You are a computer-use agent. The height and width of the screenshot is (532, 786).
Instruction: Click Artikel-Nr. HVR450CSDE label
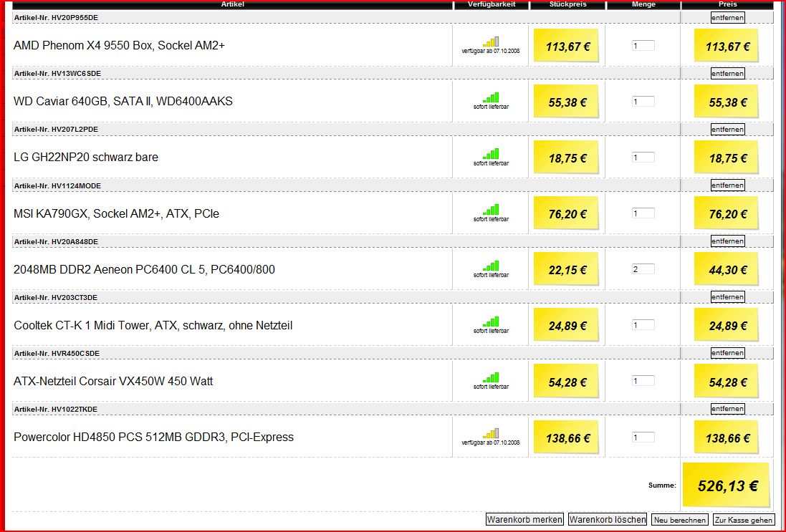coord(57,353)
